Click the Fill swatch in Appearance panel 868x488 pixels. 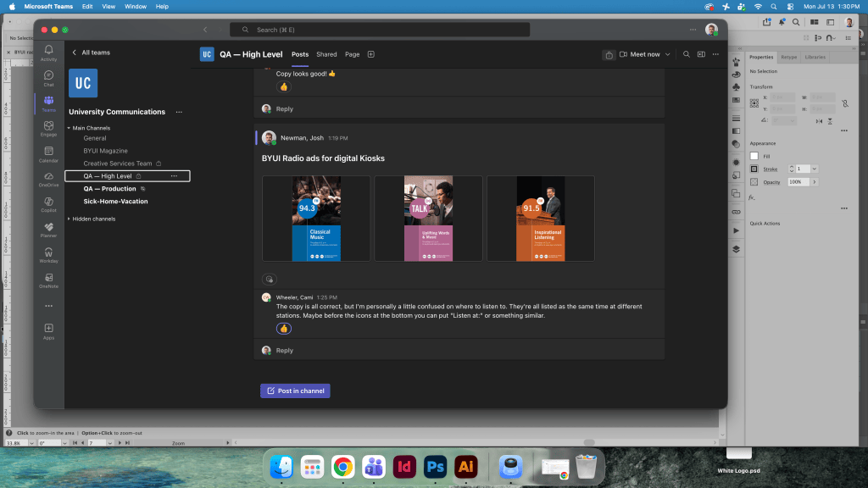coord(754,156)
